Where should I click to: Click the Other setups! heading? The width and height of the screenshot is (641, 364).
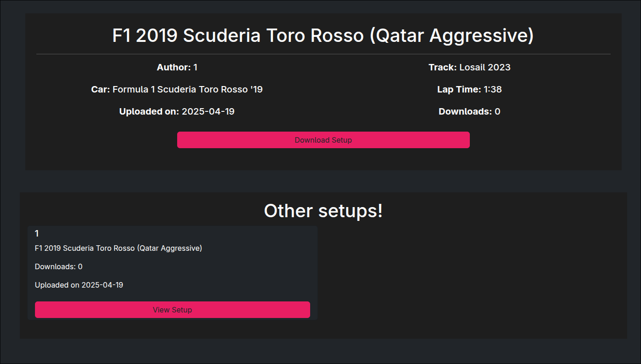[323, 211]
